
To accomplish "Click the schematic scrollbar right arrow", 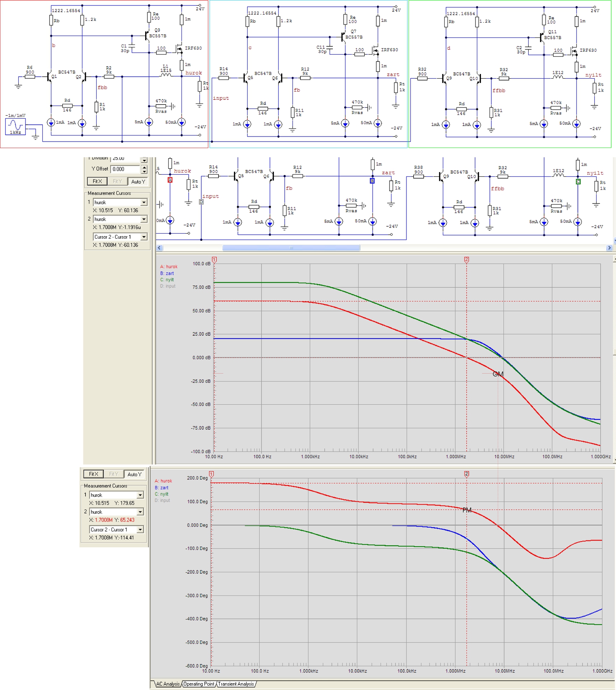I will [x=609, y=248].
